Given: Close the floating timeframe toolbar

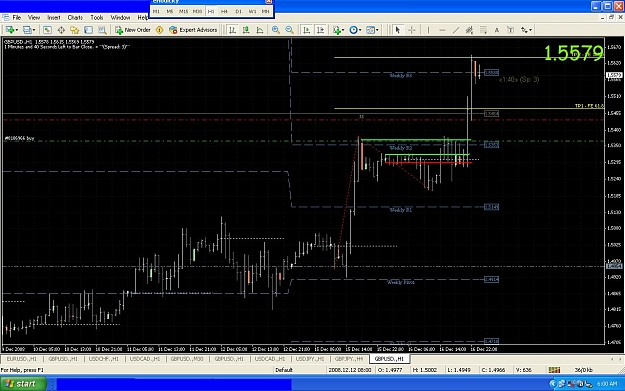Looking at the screenshot, I should [x=269, y=2].
